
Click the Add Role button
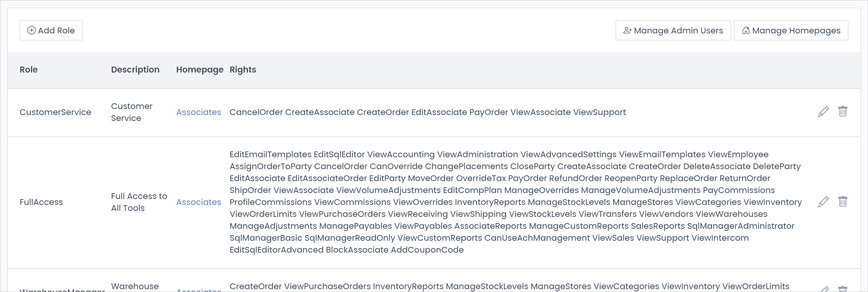[51, 30]
